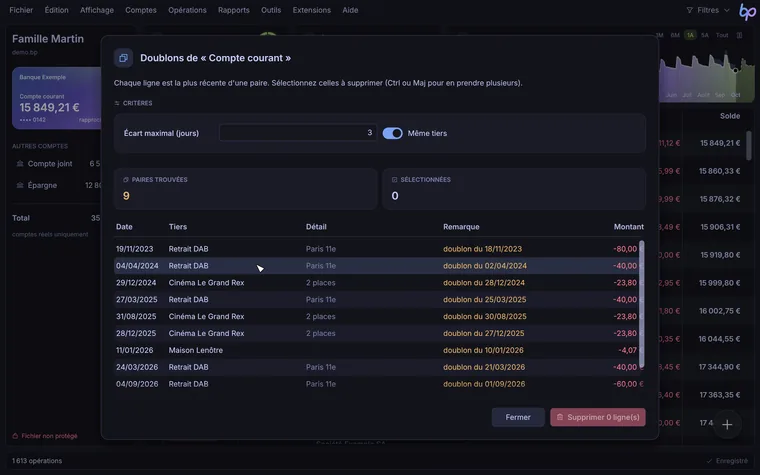The image size is (760, 475).
Task: Select the 1A chart period tab
Action: pyautogui.click(x=690, y=35)
